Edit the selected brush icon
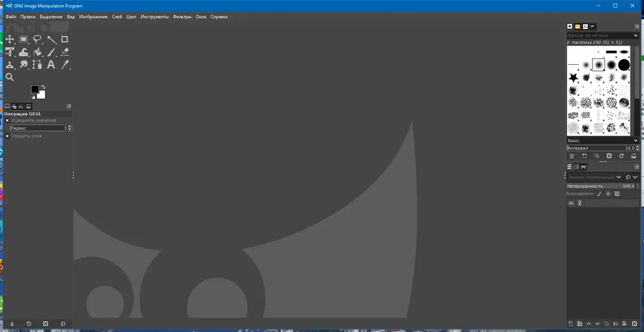The image size is (644, 332). [572, 156]
